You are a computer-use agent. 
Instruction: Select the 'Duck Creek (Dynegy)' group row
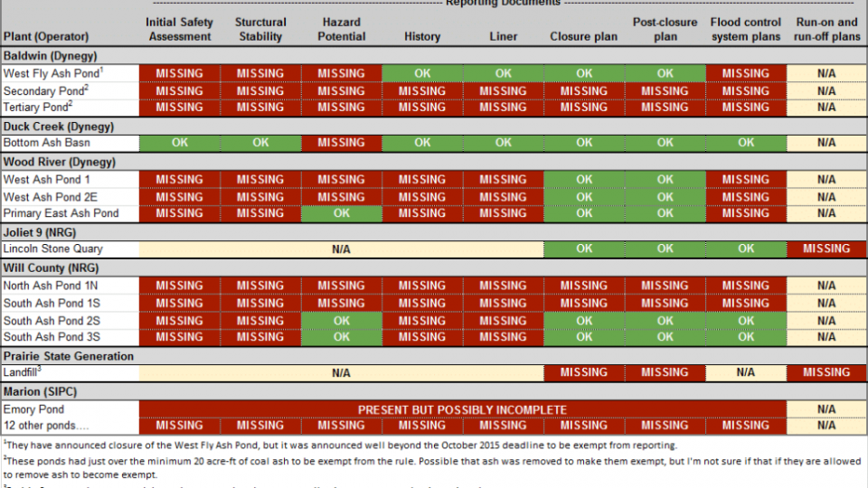434,127
